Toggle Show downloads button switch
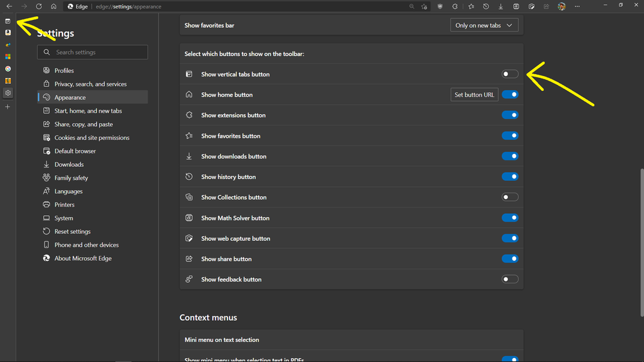The image size is (644, 362). coord(510,157)
